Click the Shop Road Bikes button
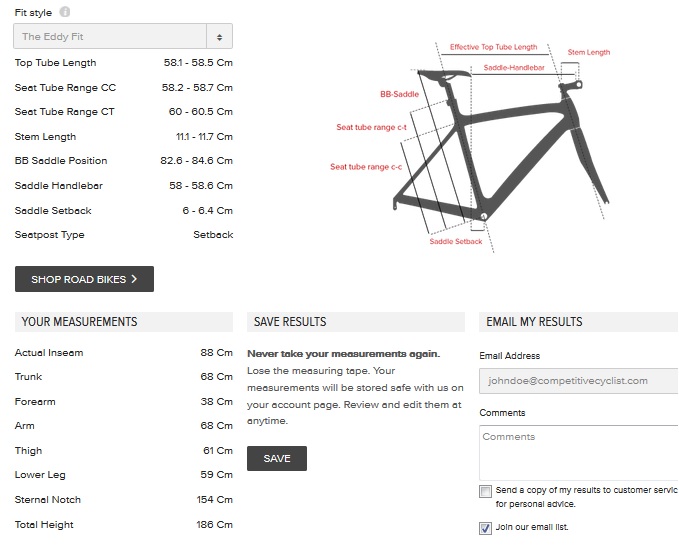 pyautogui.click(x=84, y=279)
